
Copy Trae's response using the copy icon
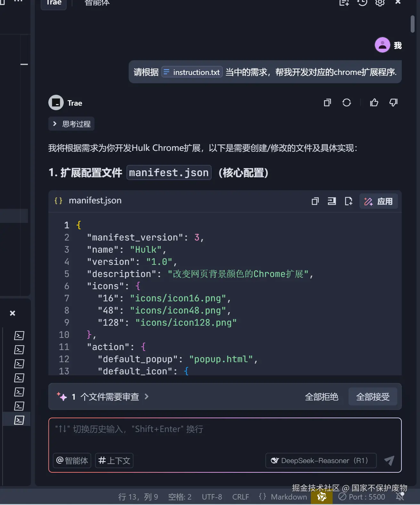[x=327, y=102]
